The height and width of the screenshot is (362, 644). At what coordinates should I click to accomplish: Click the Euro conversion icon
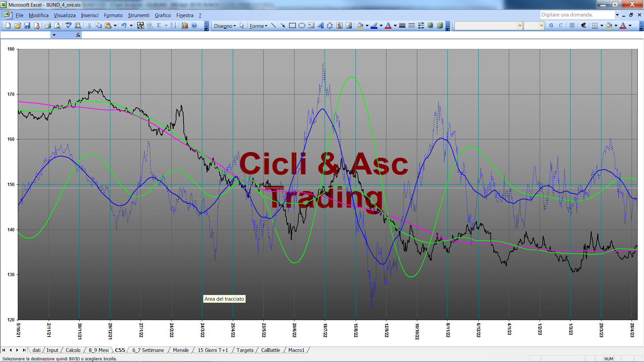tap(141, 26)
